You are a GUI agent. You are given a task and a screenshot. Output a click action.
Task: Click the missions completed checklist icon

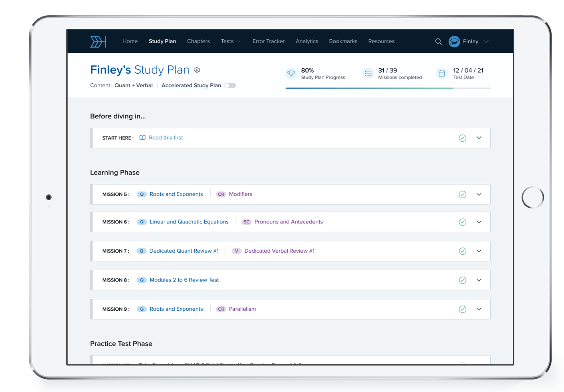pyautogui.click(x=368, y=74)
